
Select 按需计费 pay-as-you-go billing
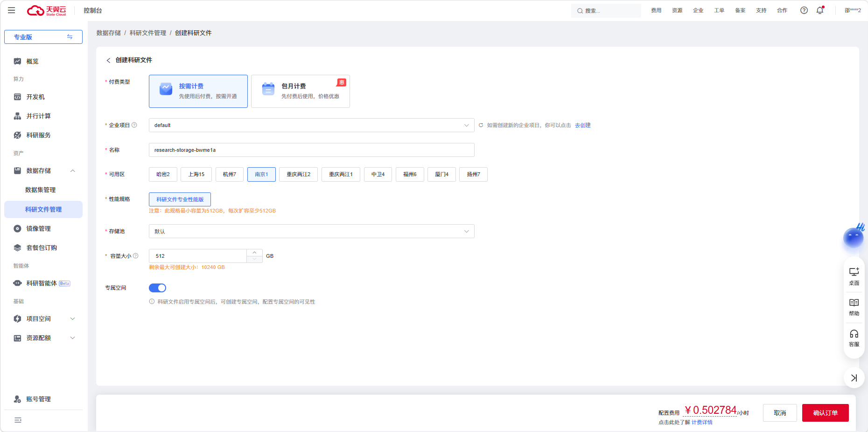pyautogui.click(x=198, y=91)
